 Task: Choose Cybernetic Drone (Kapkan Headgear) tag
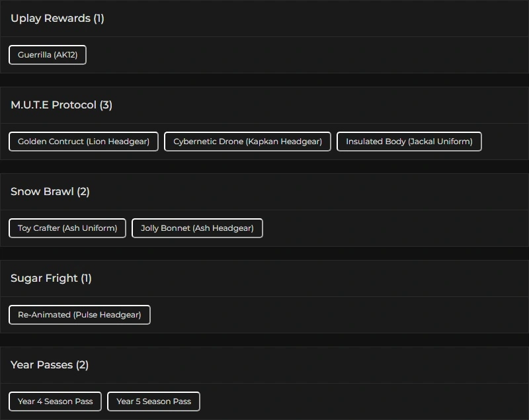pos(247,142)
